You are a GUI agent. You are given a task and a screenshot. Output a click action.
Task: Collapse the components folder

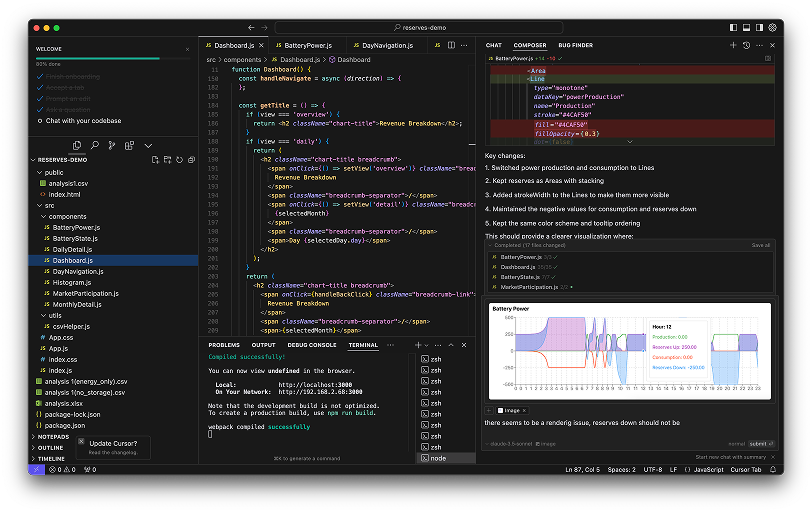(x=67, y=216)
